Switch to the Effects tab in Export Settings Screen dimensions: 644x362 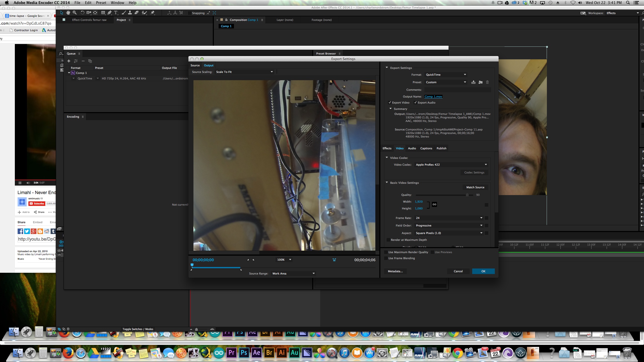387,148
